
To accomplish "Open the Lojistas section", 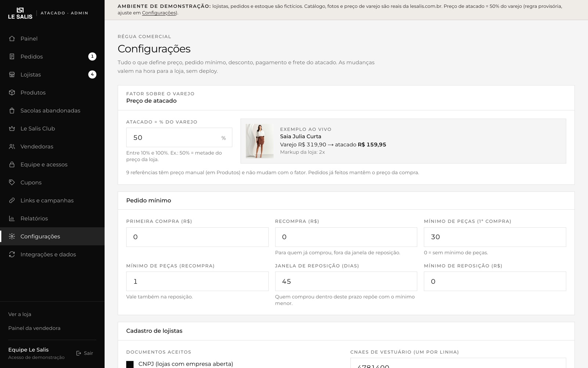I will tap(52, 75).
